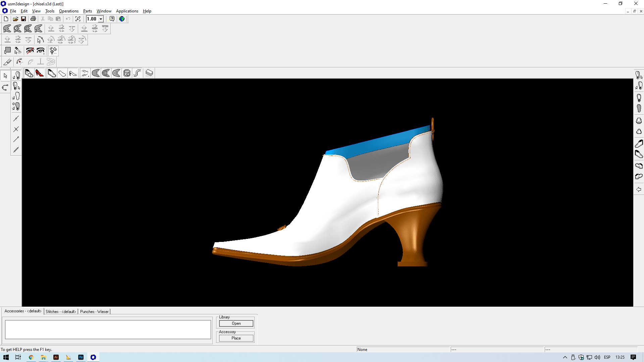Click the accessory Place button
This screenshot has width=644, height=362.
tap(236, 338)
